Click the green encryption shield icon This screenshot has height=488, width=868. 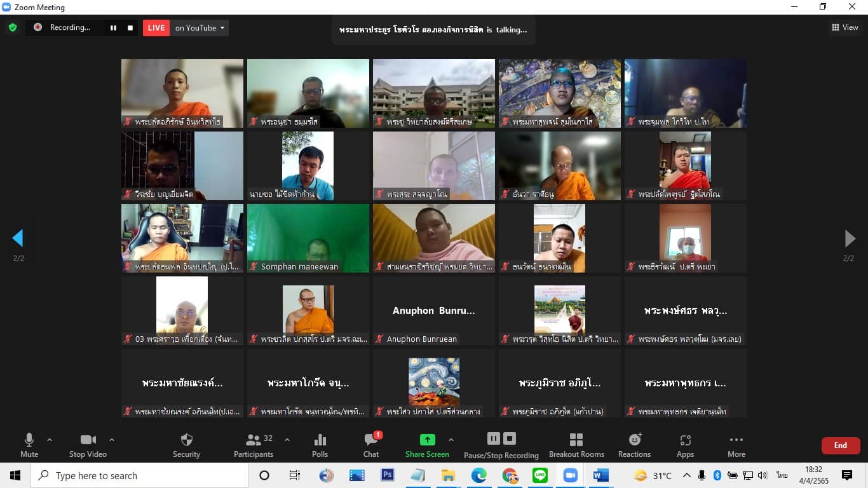[12, 27]
